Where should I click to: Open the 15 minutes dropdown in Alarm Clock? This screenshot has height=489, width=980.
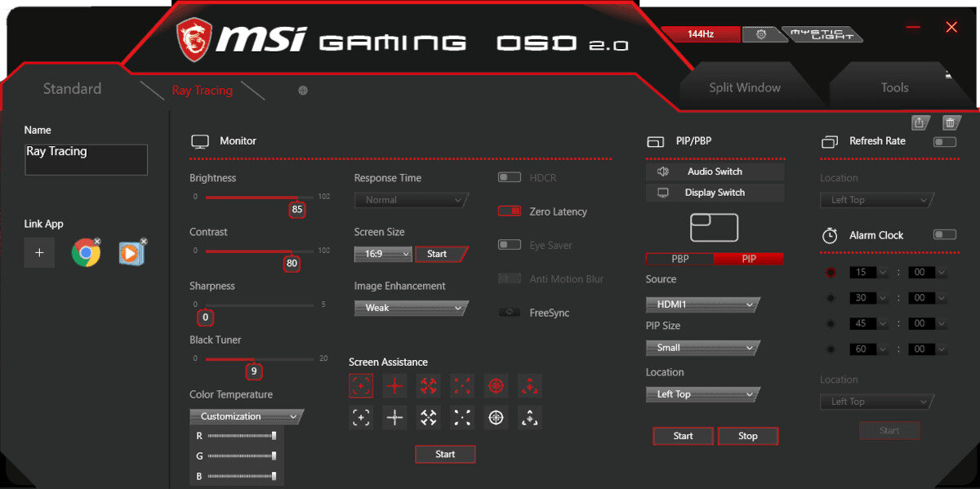coord(868,273)
